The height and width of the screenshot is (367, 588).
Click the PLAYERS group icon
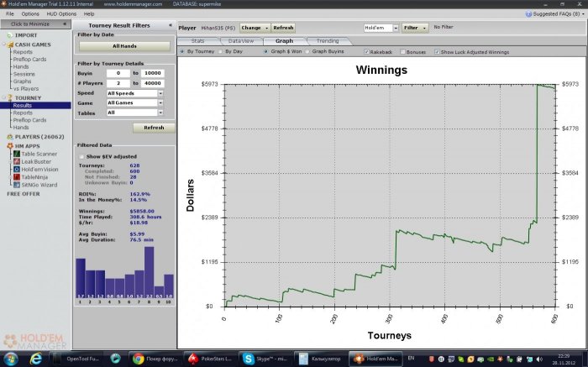click(x=10, y=137)
